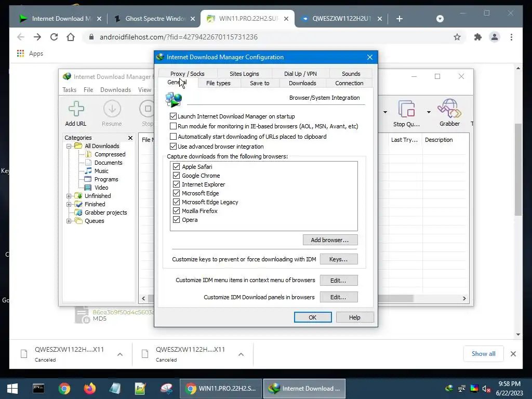Click the Chrome extensions puzzle icon

tap(478, 37)
